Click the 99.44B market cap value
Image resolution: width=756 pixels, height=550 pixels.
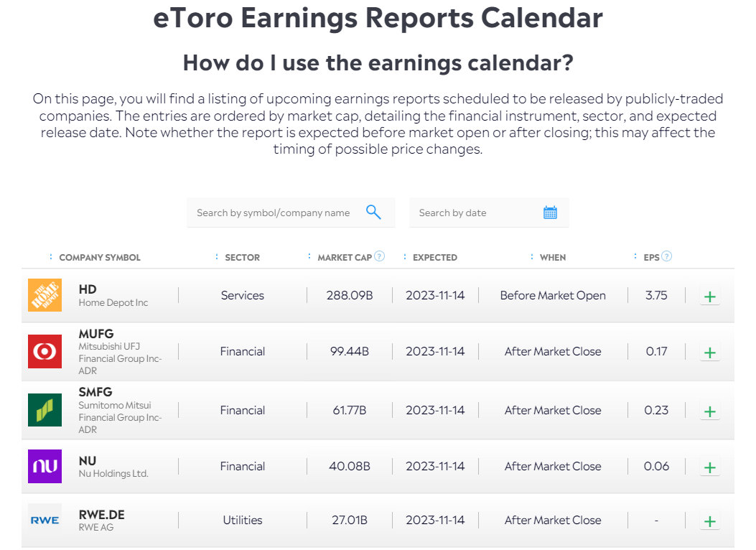click(350, 351)
